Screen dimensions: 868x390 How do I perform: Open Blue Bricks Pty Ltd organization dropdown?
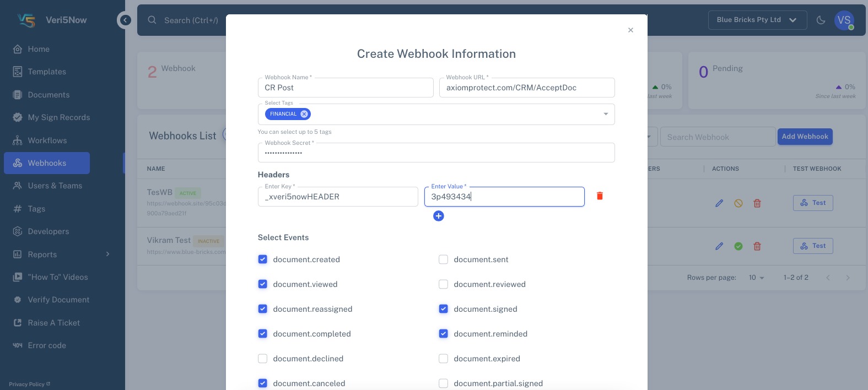[757, 20]
